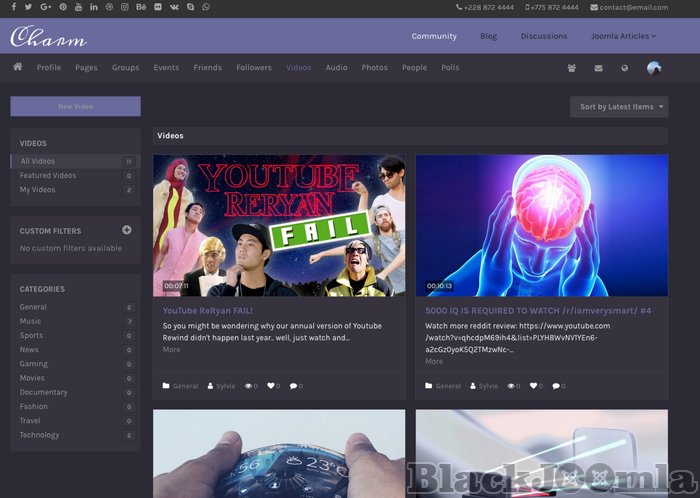Click the globe notifications icon
The width and height of the screenshot is (700, 498).
coord(625,68)
